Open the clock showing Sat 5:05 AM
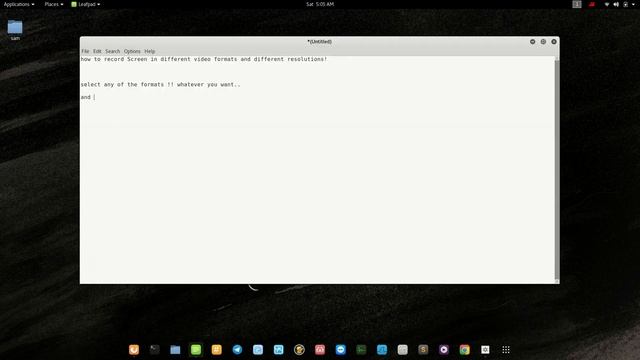 tap(320, 4)
